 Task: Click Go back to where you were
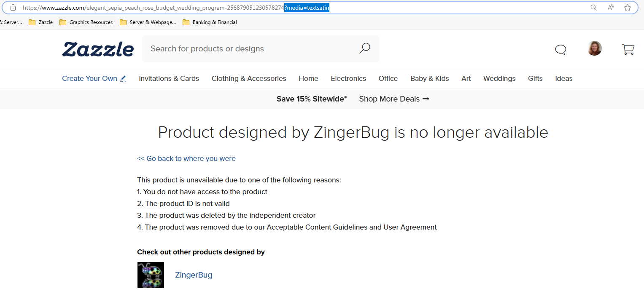186,158
